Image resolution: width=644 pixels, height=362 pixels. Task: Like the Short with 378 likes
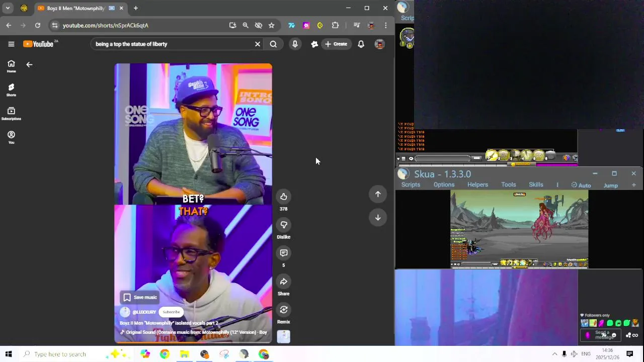click(x=284, y=197)
